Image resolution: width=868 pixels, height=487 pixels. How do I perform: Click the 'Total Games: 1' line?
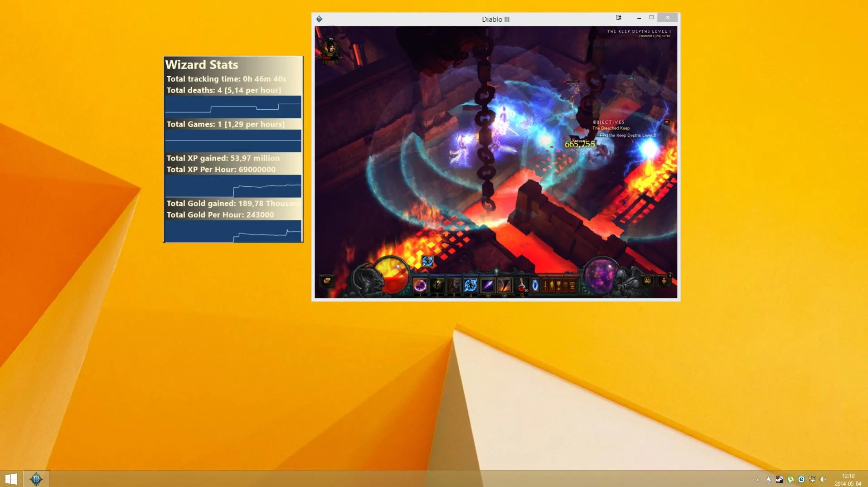(225, 124)
